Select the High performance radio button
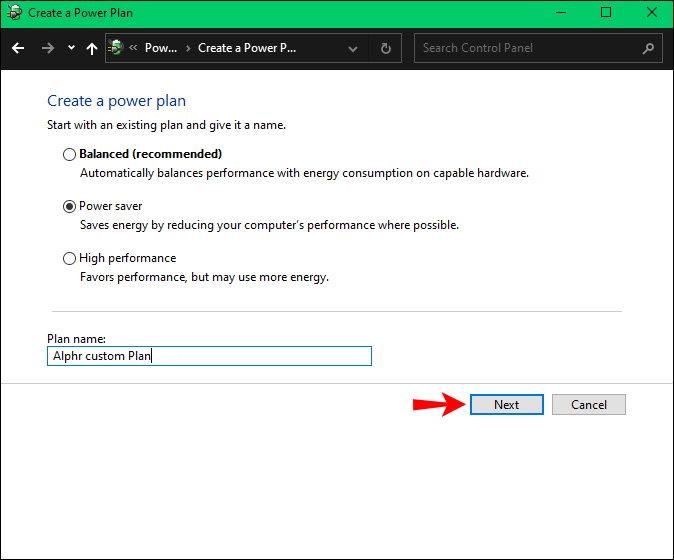674x560 pixels. tap(69, 258)
